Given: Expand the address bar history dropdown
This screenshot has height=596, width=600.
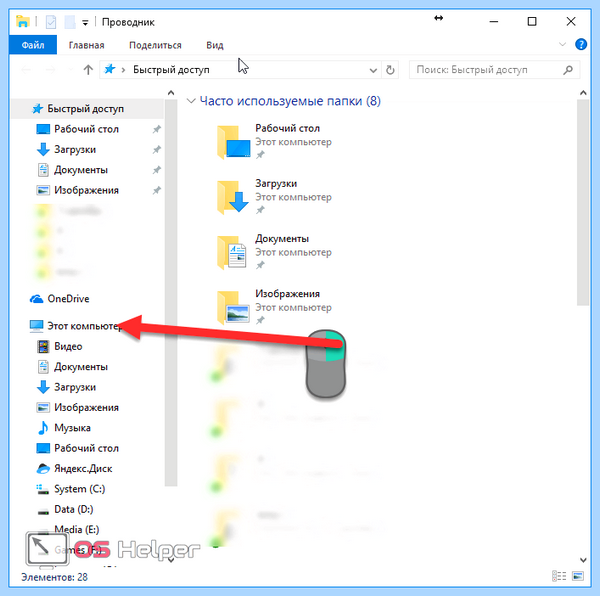Looking at the screenshot, I should click(373, 70).
